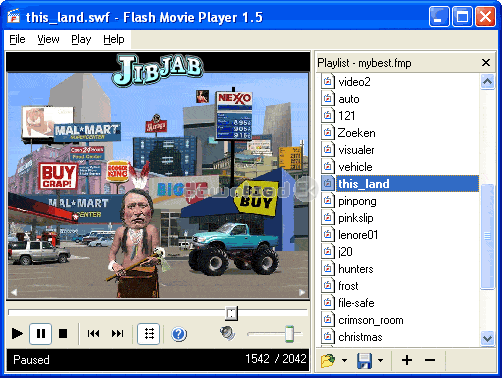Screen dimensions: 502x378
Task: Close the Playlist panel
Action: click(486, 62)
